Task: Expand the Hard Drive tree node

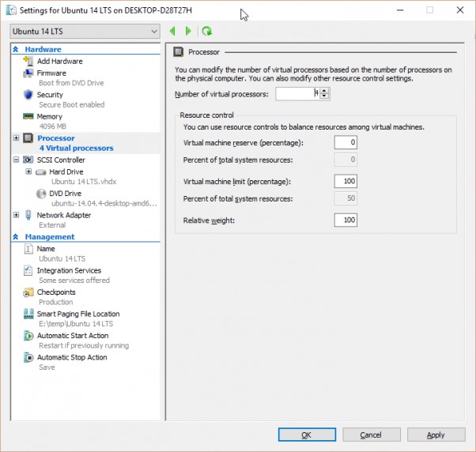Action: [x=28, y=171]
